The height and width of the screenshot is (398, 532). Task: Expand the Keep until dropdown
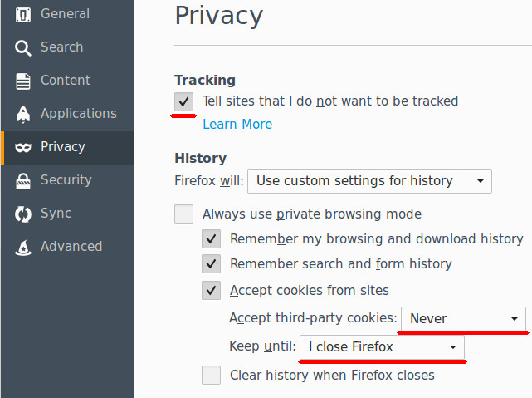point(382,347)
